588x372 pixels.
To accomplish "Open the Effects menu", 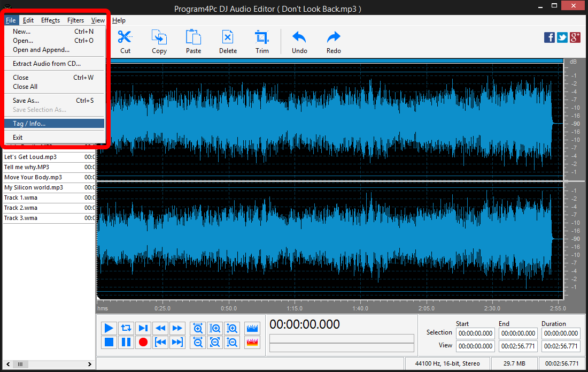I will (50, 20).
